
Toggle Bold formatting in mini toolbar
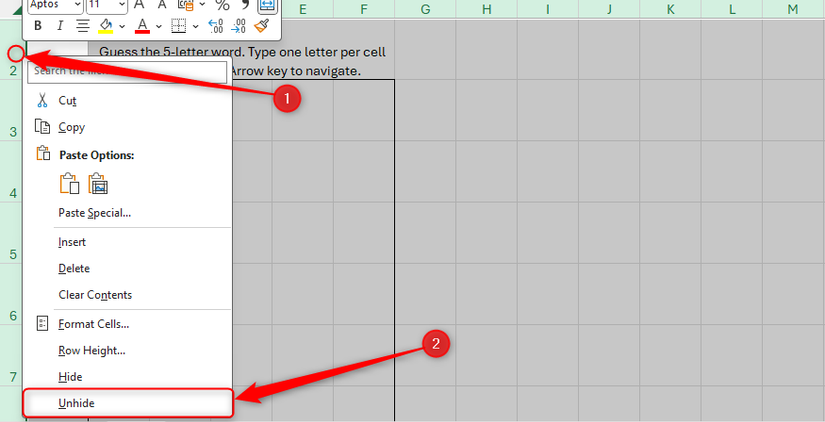[37, 25]
